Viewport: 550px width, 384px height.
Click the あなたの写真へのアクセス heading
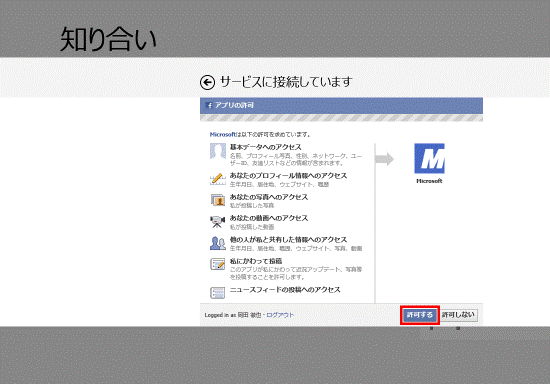pyautogui.click(x=269, y=197)
